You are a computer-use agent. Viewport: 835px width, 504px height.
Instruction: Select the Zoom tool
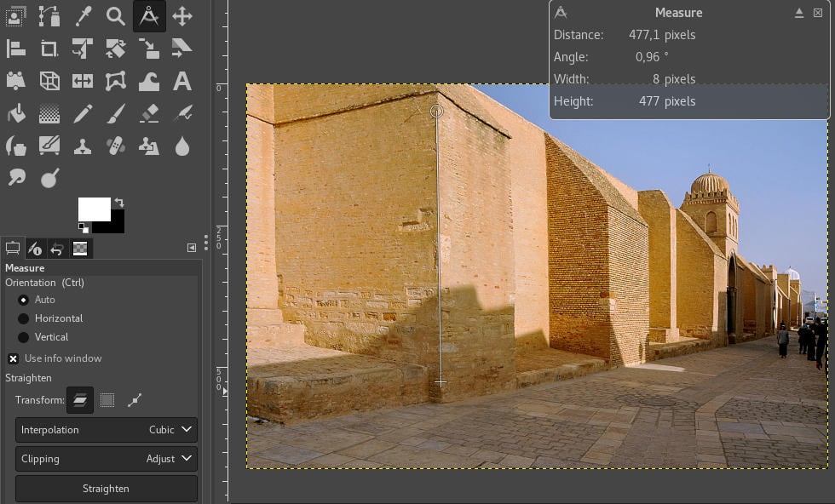point(114,15)
